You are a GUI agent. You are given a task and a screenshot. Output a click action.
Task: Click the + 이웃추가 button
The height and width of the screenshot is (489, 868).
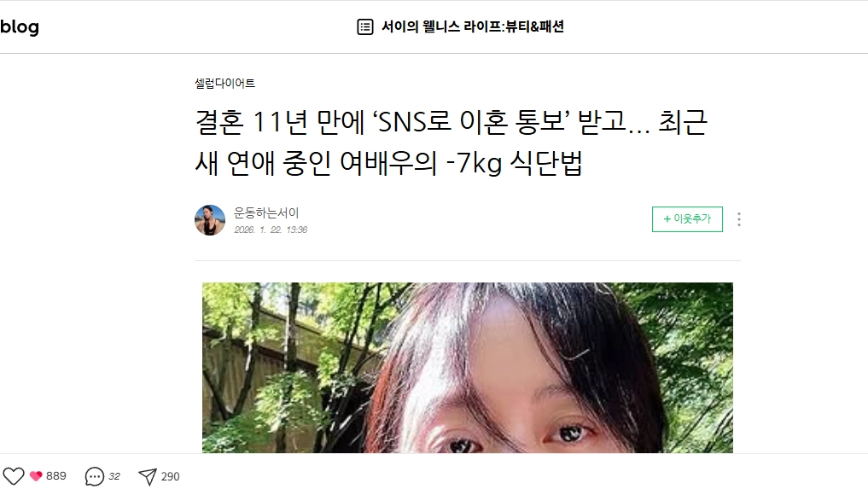(687, 218)
